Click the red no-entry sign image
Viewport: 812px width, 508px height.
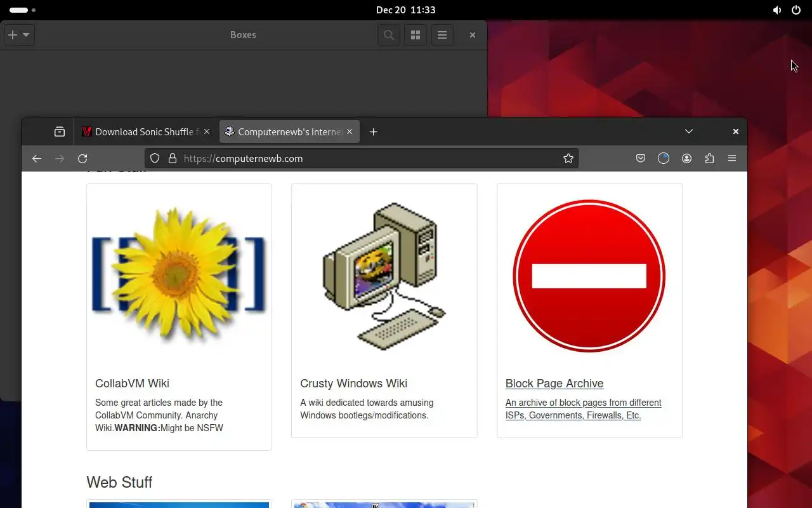click(x=589, y=276)
